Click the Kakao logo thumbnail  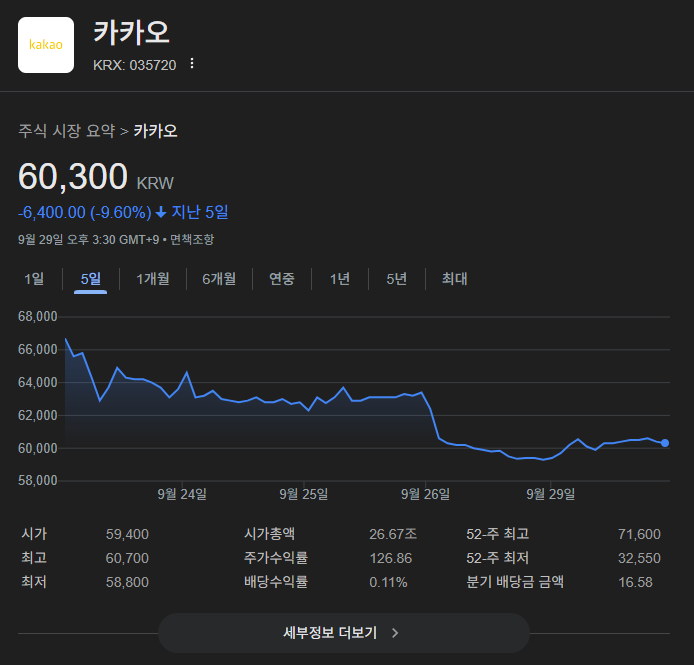46,45
